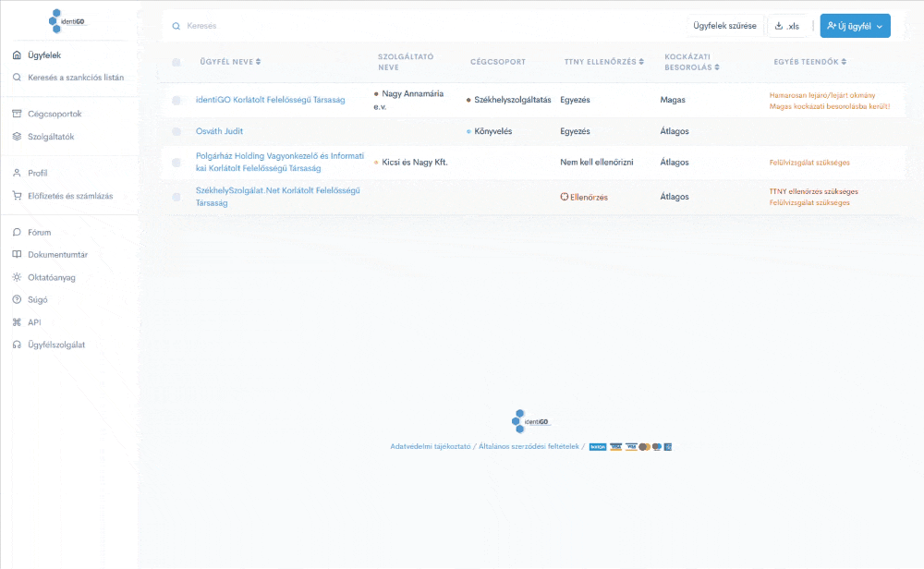The width and height of the screenshot is (924, 569).
Task: Check the SzékhelySzolgálat.Net row checkbox
Action: [x=176, y=197]
